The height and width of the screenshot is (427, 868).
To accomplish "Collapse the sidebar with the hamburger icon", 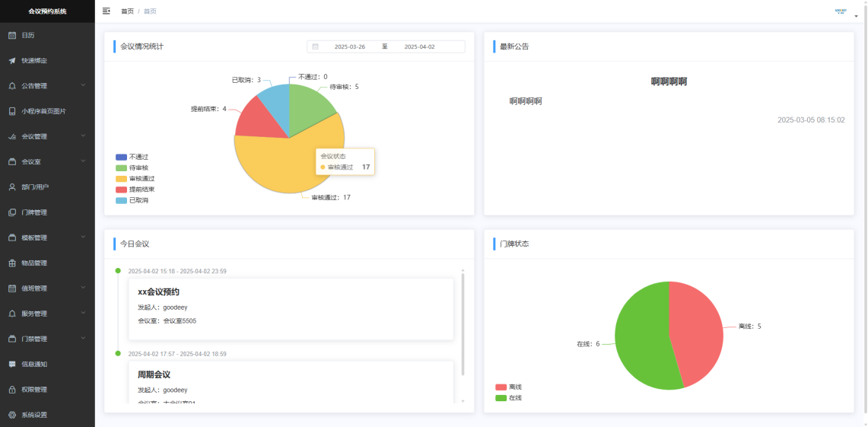I will tap(107, 11).
